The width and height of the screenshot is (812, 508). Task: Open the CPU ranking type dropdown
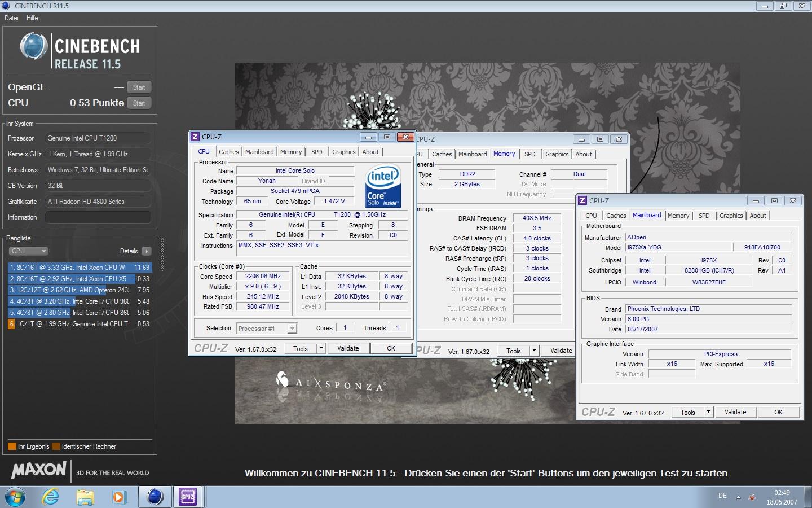[28, 251]
